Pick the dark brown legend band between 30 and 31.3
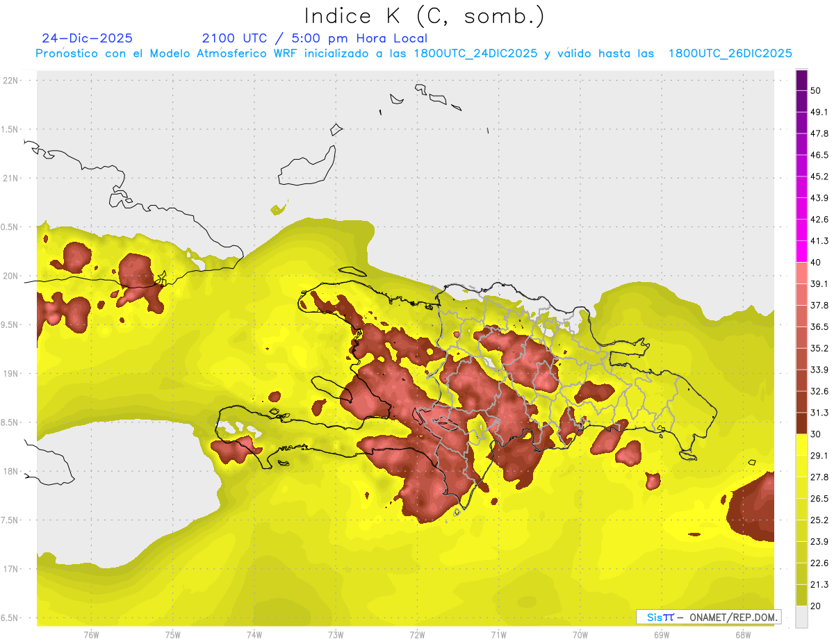 pos(801,423)
